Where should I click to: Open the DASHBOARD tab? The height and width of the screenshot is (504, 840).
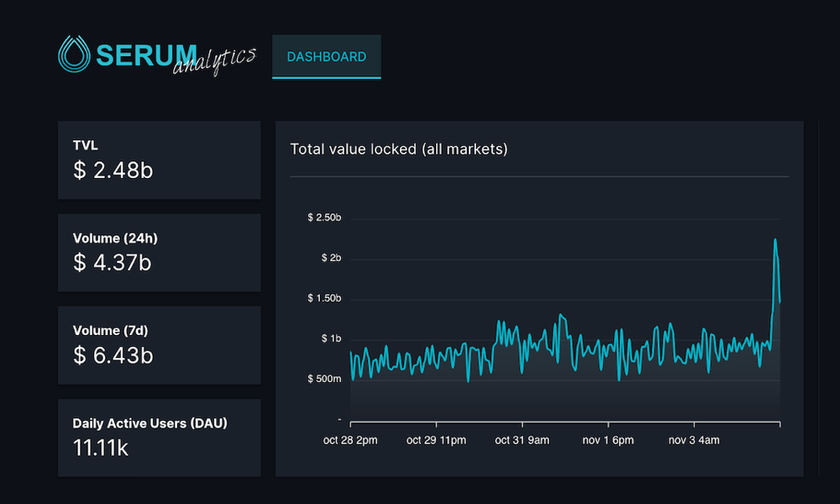tap(326, 57)
